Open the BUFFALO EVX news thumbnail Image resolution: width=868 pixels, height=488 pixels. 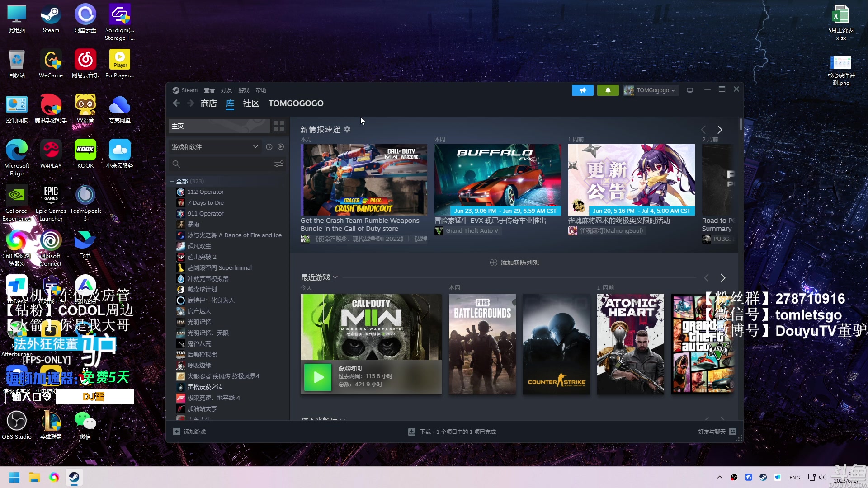pyautogui.click(x=498, y=180)
